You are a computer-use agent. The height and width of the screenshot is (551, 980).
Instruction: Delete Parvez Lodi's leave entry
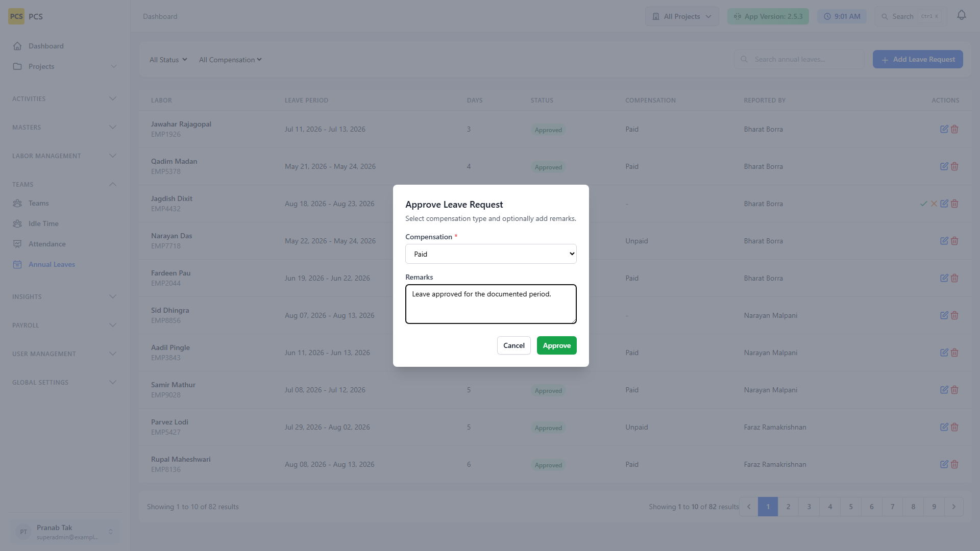[x=954, y=428]
